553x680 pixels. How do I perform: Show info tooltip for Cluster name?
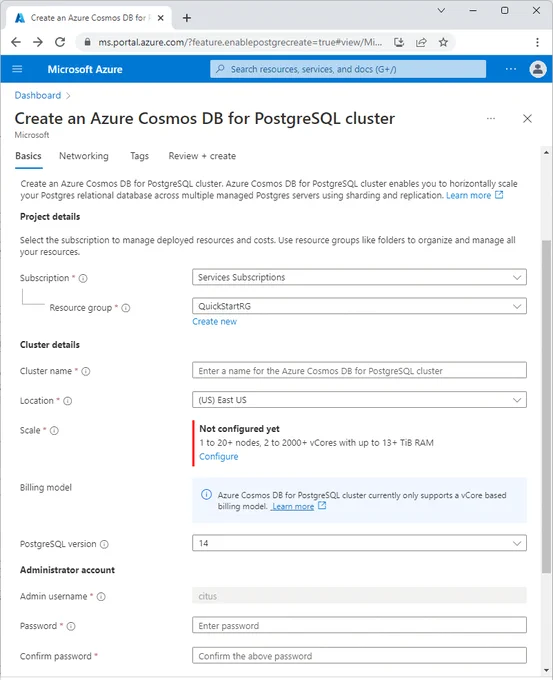tap(86, 371)
